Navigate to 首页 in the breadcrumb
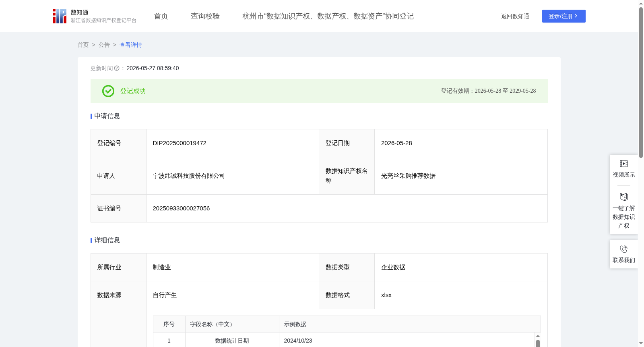The height and width of the screenshot is (347, 644). [x=83, y=45]
